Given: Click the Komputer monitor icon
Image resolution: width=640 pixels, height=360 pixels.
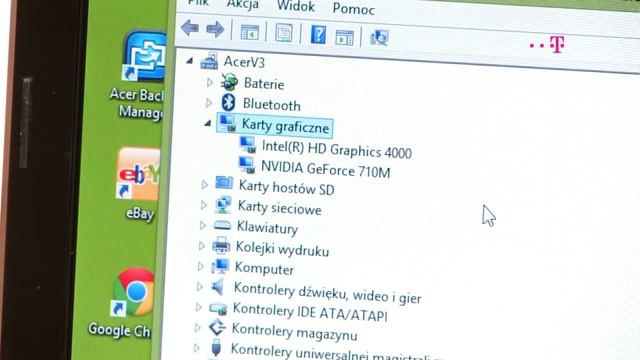Looking at the screenshot, I should click(220, 266).
